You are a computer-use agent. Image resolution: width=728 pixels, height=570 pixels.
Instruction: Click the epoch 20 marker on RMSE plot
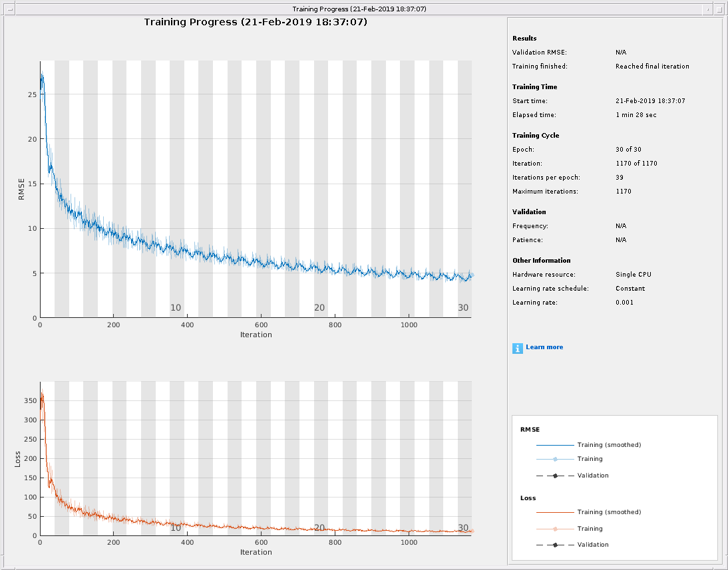click(x=319, y=308)
